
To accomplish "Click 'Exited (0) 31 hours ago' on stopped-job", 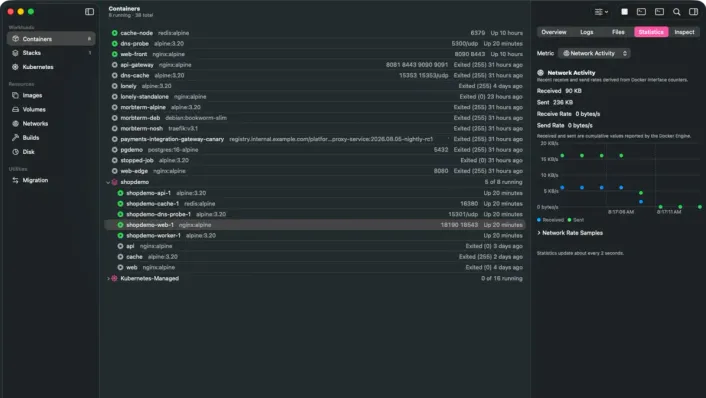I will tap(491, 160).
